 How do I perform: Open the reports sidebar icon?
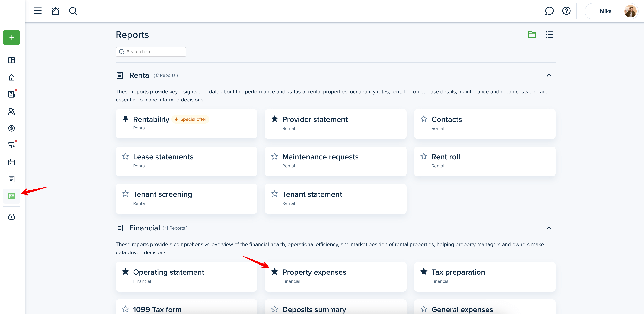pos(12,196)
